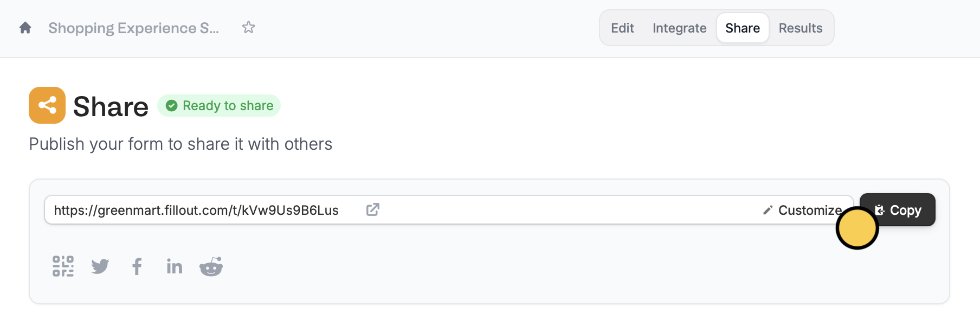Screen dimensions: 980x325
Task: Open the Edit view
Action: pos(622,28)
